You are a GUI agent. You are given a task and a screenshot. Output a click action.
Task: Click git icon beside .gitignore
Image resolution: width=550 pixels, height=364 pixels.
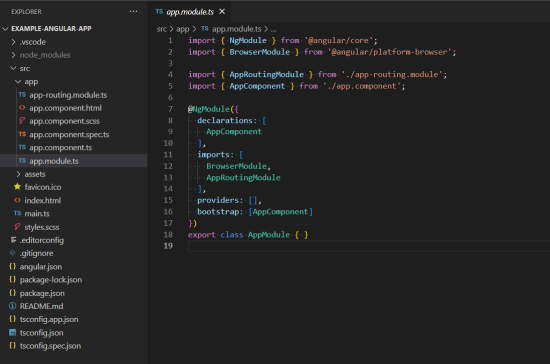tap(12, 253)
